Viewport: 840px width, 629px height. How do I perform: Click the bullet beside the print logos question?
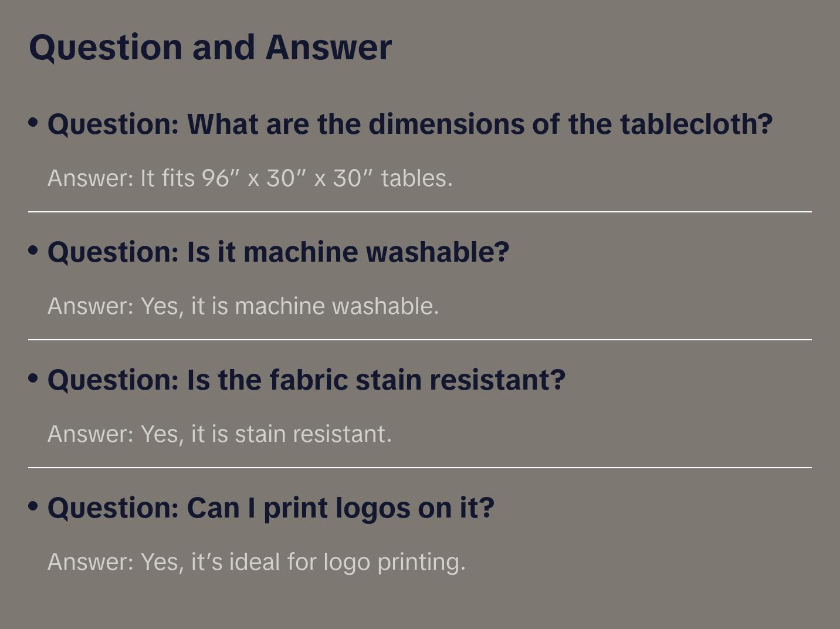point(33,506)
